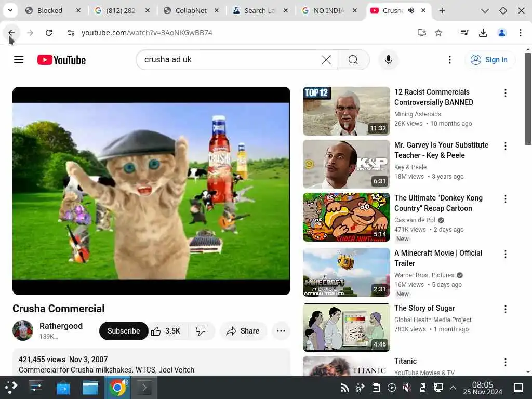The width and height of the screenshot is (532, 399).
Task: Like the video with thumbs up
Action: [x=166, y=331]
